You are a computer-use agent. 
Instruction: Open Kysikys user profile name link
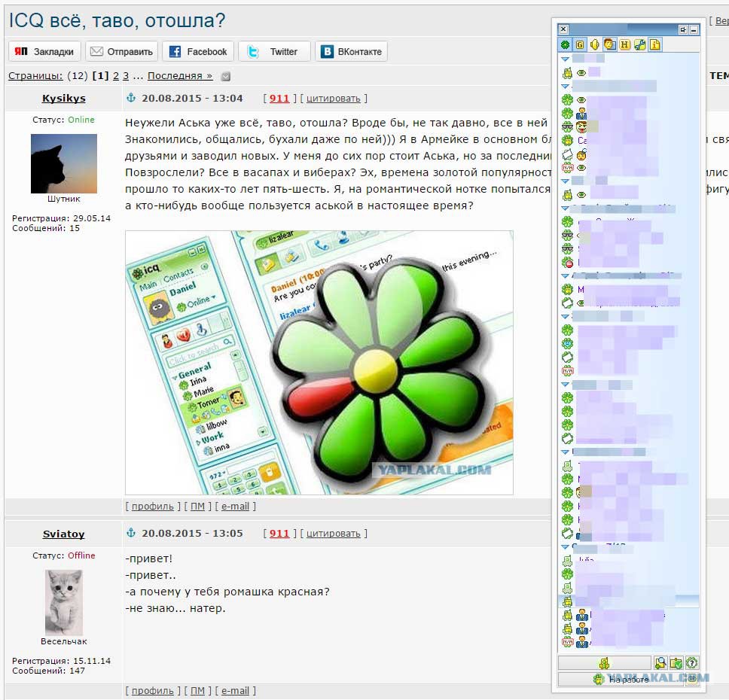point(64,98)
